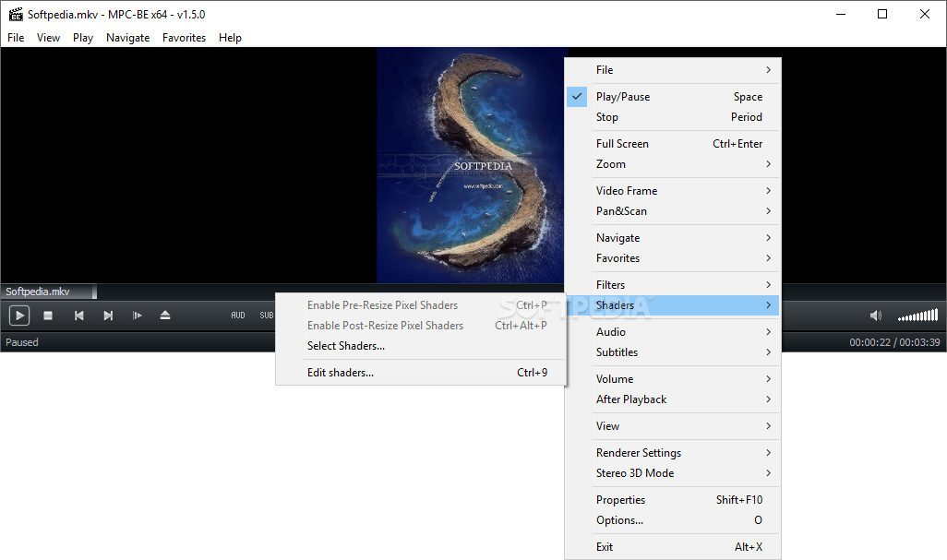Image resolution: width=947 pixels, height=560 pixels.
Task: Open the Play menu in the menu bar
Action: 83,38
